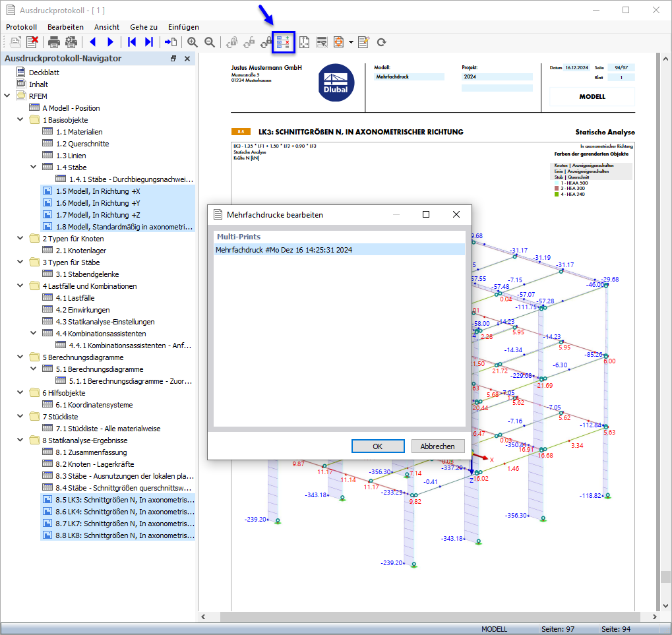
Task: Click the orange page fit icon
Action: (x=338, y=42)
